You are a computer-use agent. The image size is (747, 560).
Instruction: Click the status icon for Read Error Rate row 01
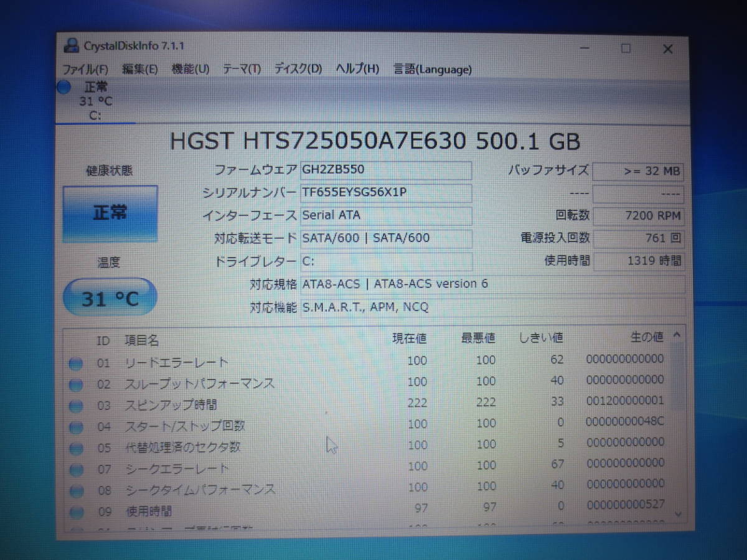point(76,364)
